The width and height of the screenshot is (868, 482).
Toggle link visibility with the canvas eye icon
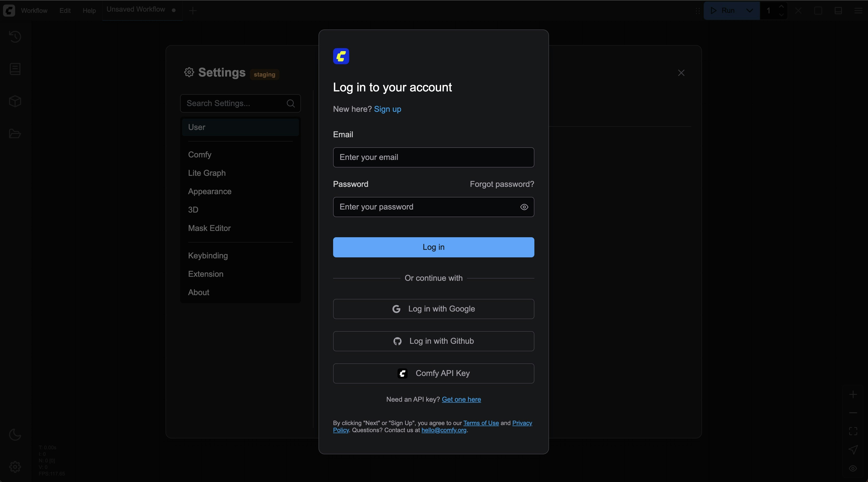(x=853, y=468)
